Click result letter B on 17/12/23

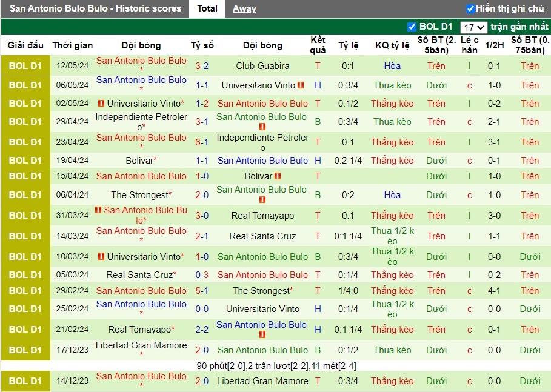(318, 350)
